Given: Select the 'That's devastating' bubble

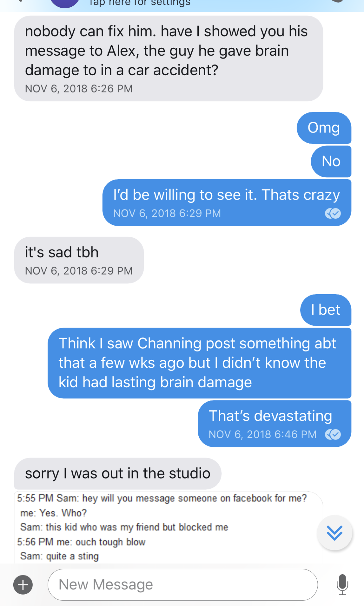Looking at the screenshot, I should click(x=275, y=424).
